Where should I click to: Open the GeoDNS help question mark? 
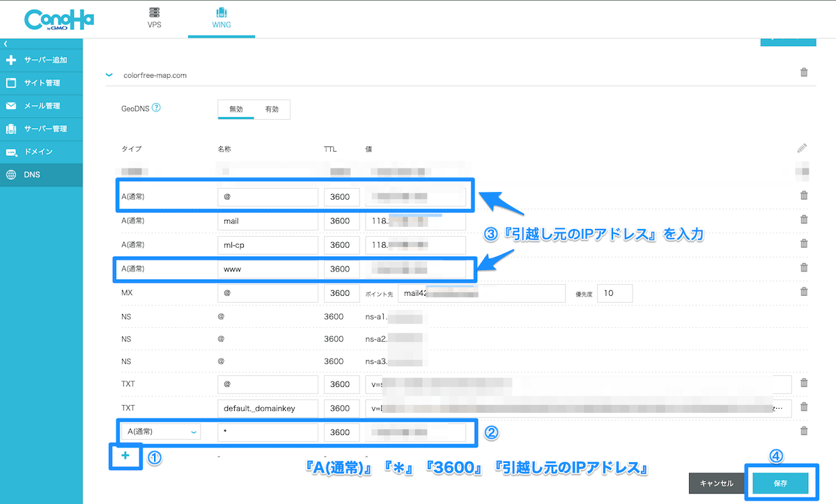click(x=156, y=108)
